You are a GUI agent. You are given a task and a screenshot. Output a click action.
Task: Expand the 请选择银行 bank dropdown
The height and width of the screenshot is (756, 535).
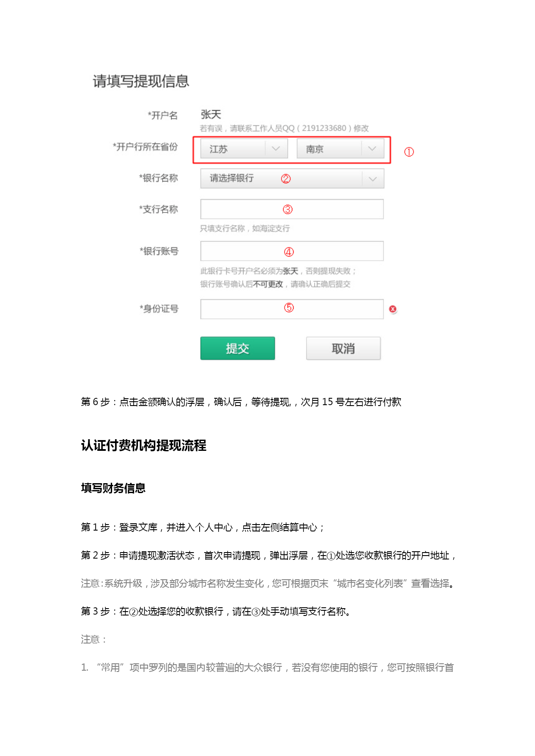292,178
